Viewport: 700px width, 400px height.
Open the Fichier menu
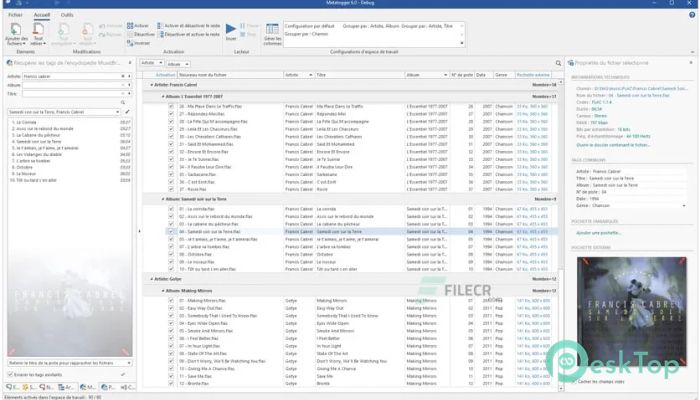(x=15, y=15)
